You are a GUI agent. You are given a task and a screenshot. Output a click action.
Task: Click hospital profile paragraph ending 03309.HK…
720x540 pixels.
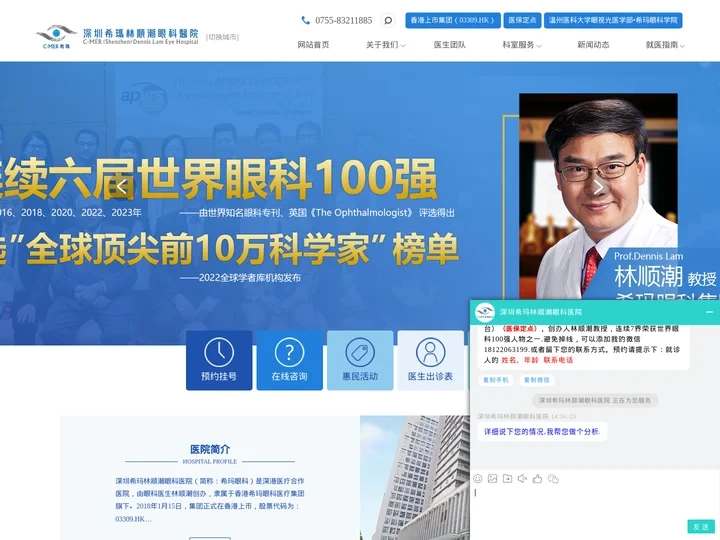210,500
